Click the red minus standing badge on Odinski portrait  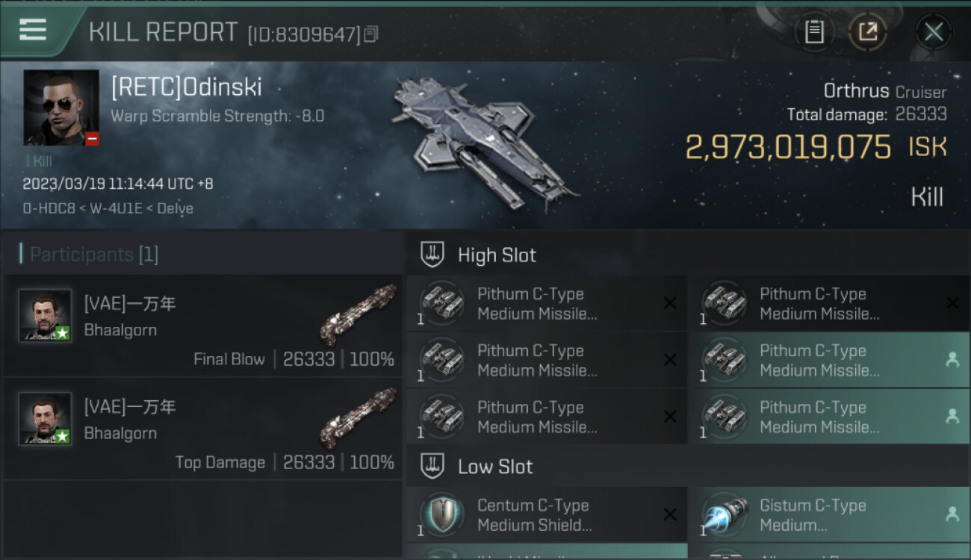point(92,139)
